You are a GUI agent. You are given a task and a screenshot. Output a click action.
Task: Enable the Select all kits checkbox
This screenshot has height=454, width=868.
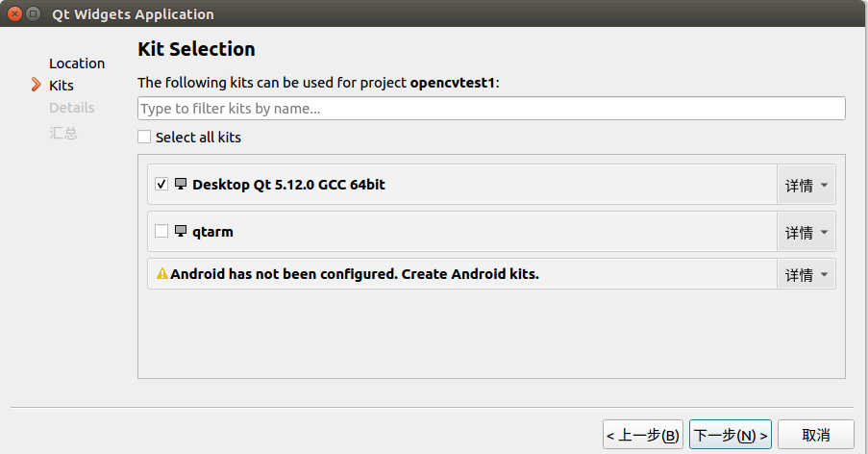pyautogui.click(x=144, y=137)
